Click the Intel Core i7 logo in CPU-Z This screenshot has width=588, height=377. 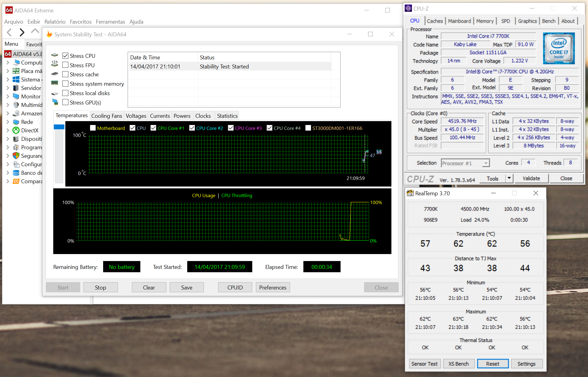[559, 48]
